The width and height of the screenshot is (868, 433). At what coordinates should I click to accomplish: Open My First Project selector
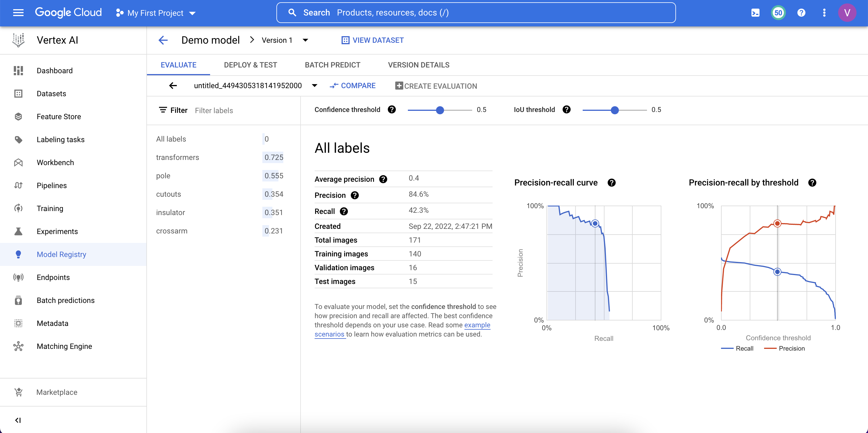click(156, 13)
